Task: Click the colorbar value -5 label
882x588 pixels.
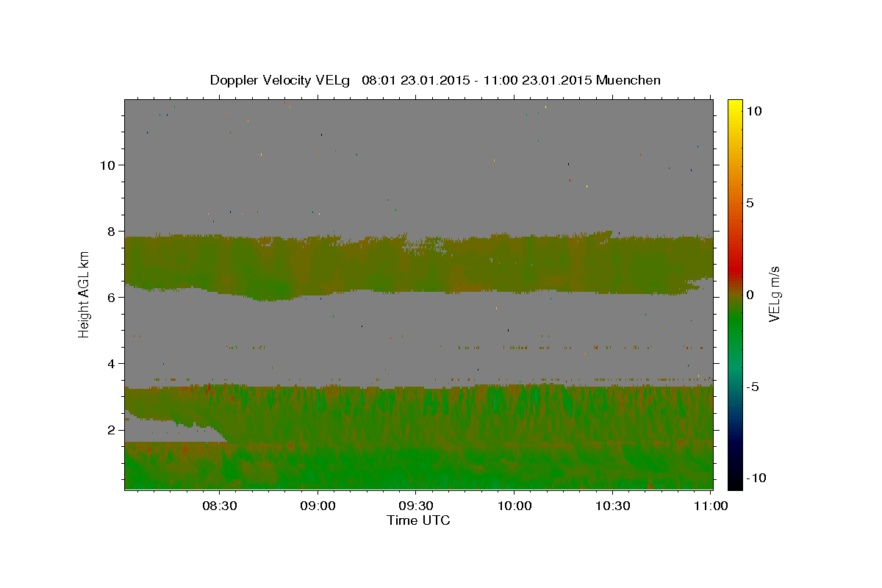Action: 753,387
